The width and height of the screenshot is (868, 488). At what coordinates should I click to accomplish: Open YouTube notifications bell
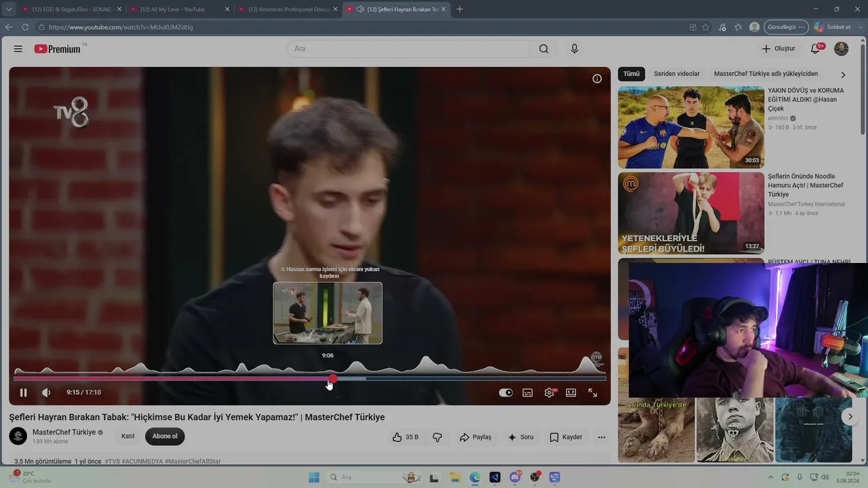point(816,49)
